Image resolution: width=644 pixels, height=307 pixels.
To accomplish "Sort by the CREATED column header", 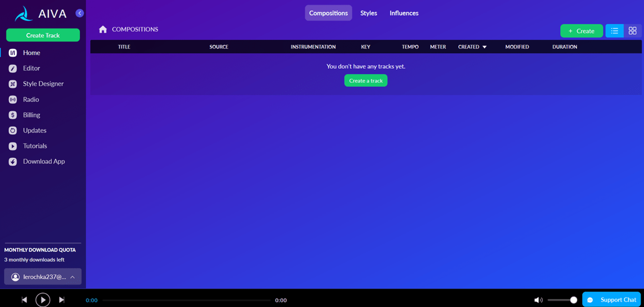I will [x=469, y=47].
